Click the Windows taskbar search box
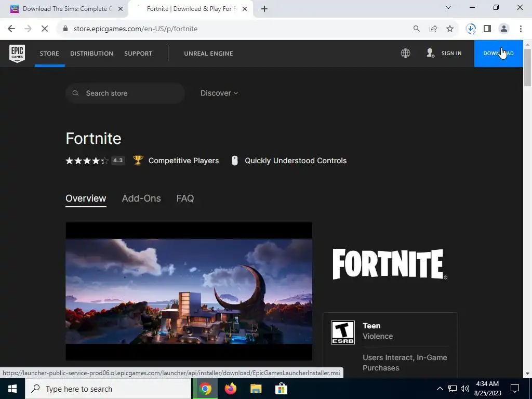 tap(108, 389)
